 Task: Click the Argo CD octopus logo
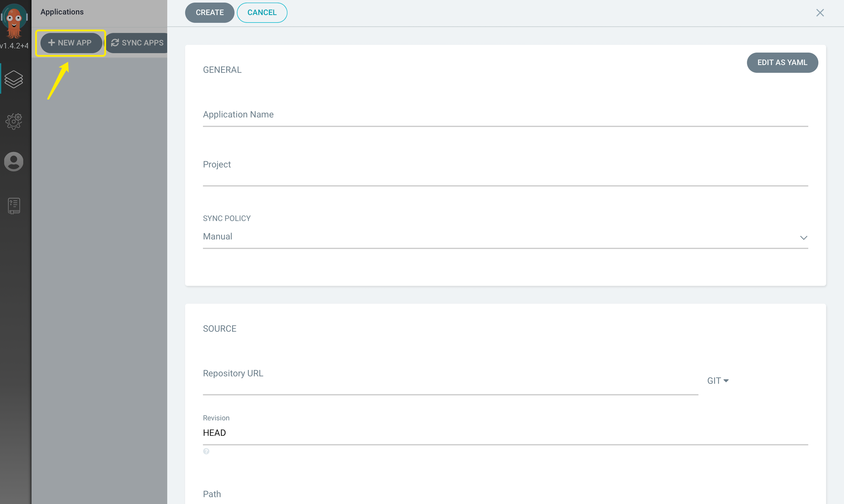click(x=14, y=20)
